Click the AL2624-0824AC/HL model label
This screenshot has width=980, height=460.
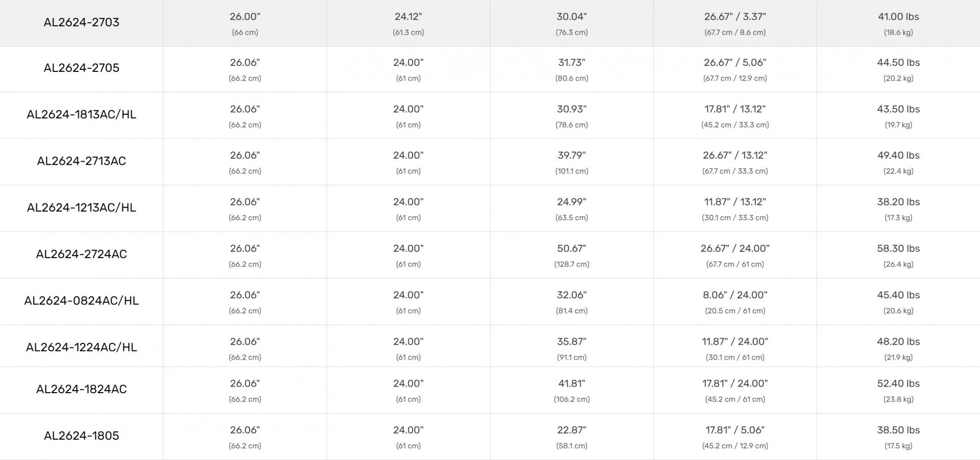coord(81,300)
